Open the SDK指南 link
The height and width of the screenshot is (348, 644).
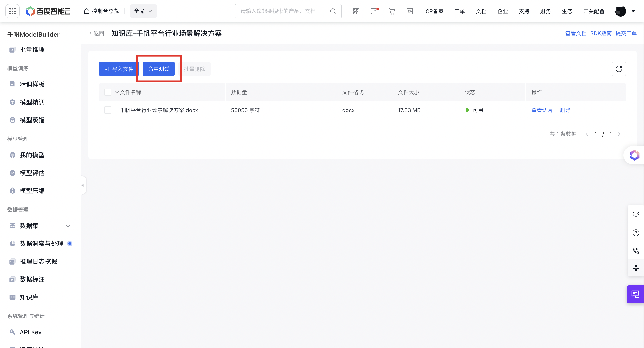coord(601,33)
